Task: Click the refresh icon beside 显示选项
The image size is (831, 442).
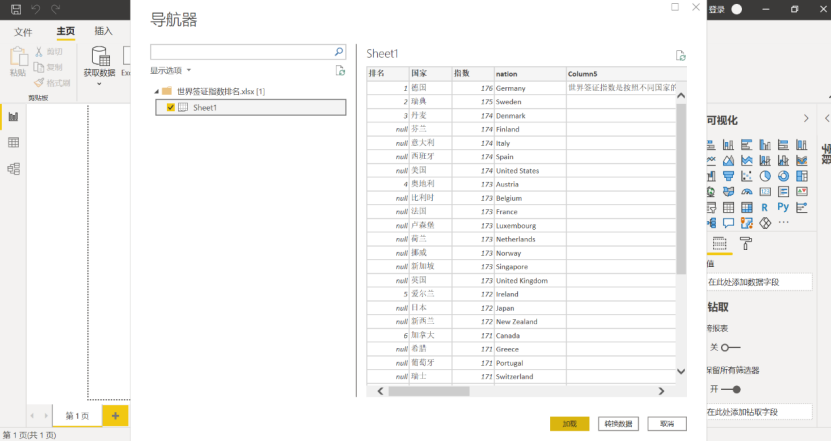Action: 340,70
